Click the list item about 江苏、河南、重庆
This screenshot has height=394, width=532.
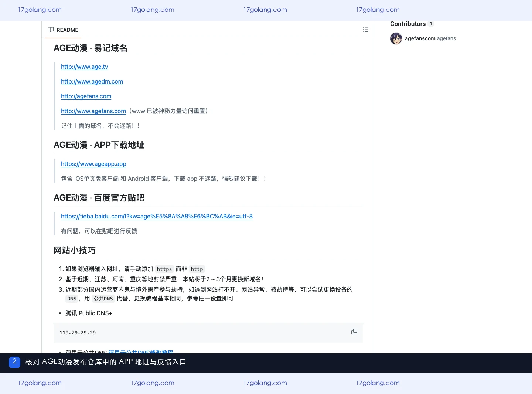[164, 279]
